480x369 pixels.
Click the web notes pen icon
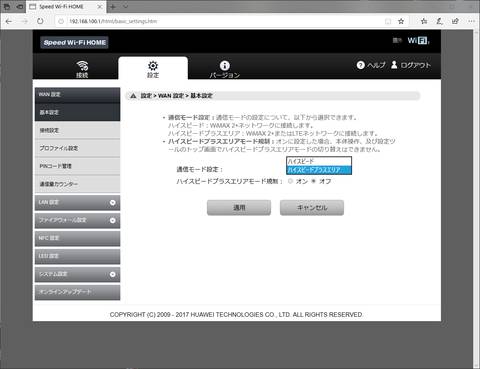pyautogui.click(x=440, y=21)
